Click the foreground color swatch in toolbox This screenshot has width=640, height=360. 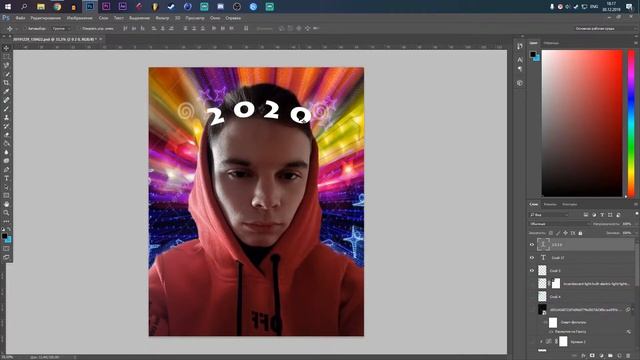[4, 236]
